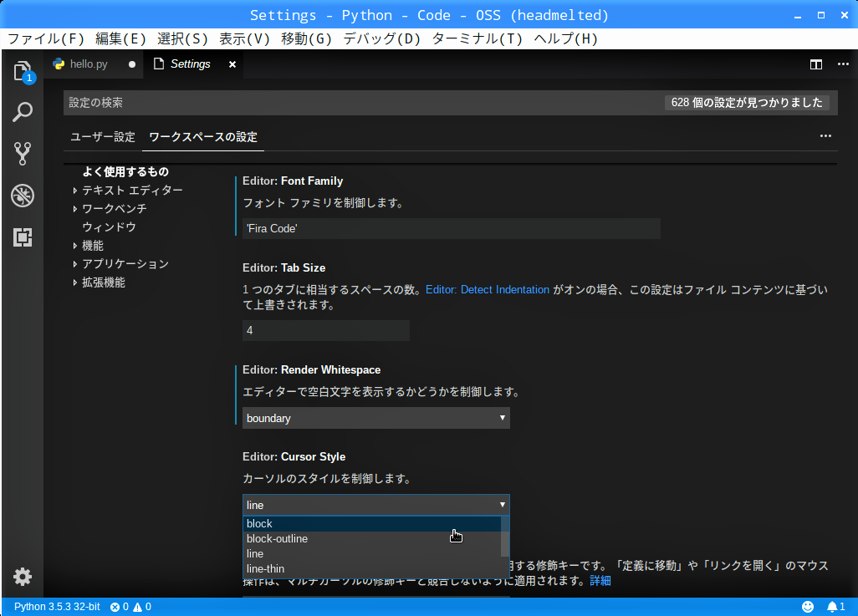Click the errors count icon in status bar

pyautogui.click(x=115, y=607)
